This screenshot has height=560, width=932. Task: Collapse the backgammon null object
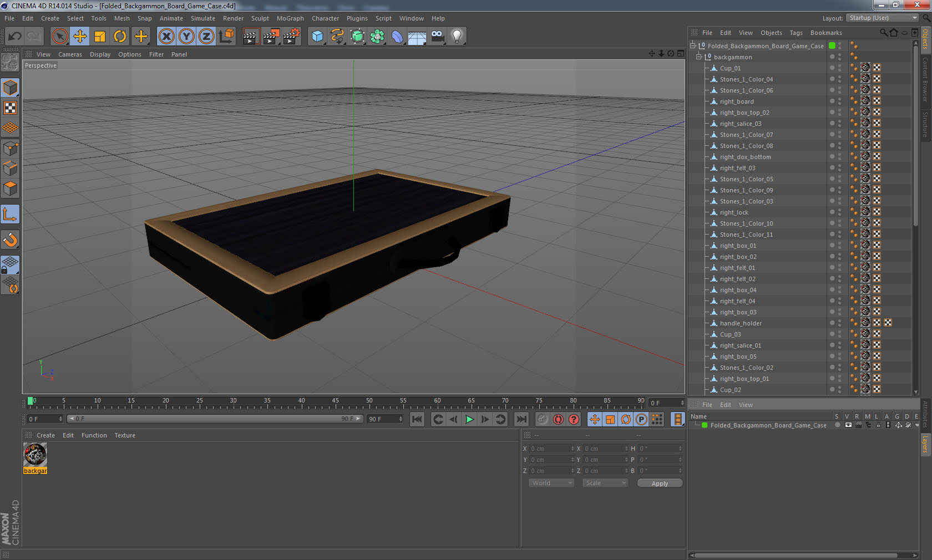[x=699, y=57]
